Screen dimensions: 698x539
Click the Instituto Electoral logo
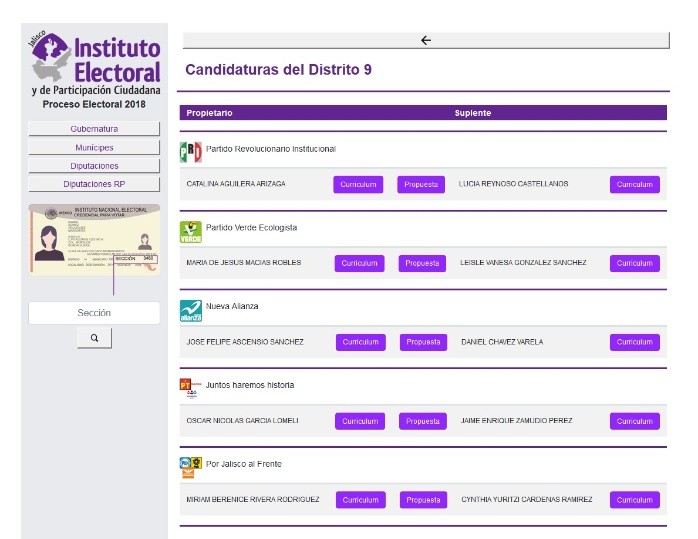click(x=95, y=68)
